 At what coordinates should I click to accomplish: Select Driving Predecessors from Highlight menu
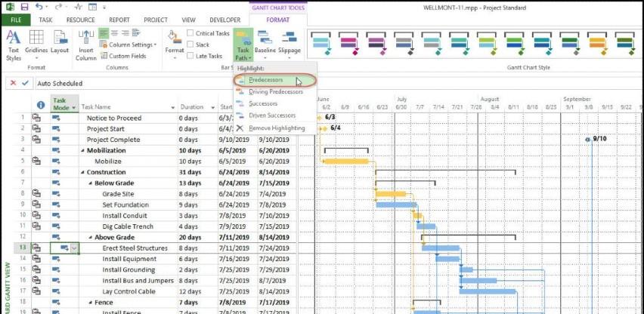coord(275,92)
